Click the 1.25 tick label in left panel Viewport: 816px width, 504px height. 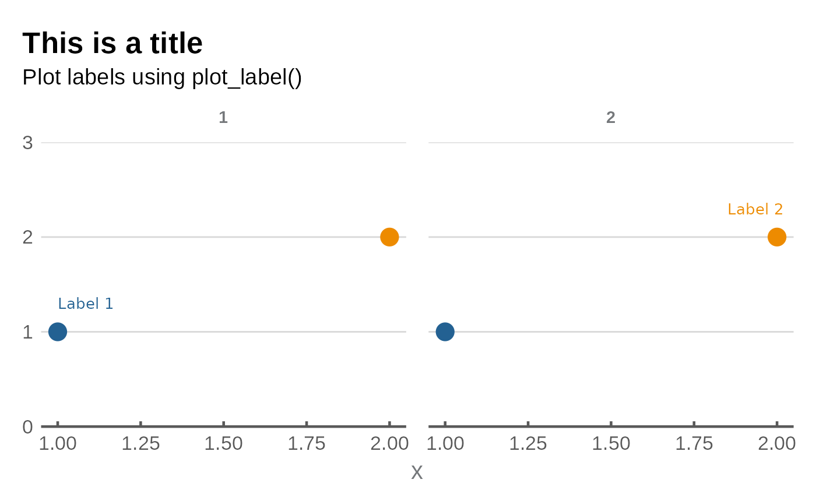pyautogui.click(x=140, y=443)
